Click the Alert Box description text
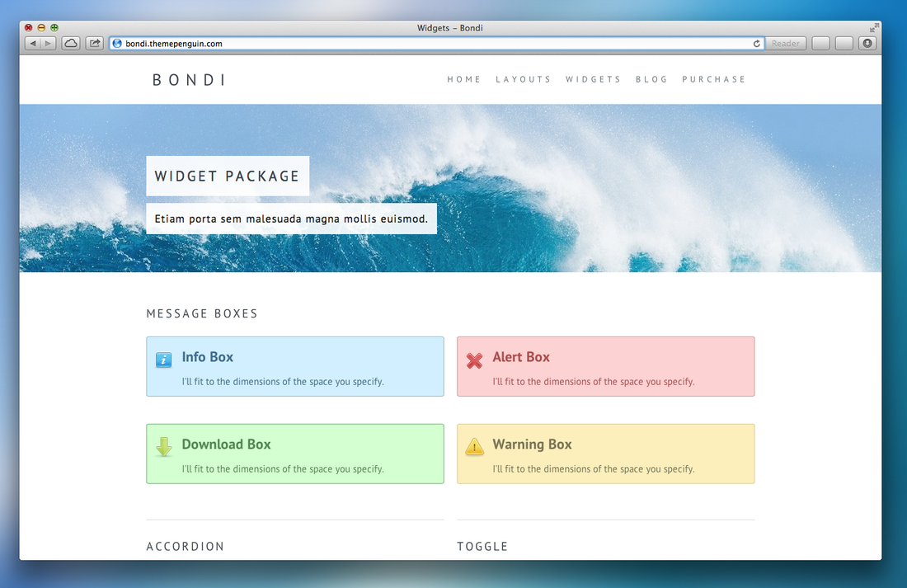The width and height of the screenshot is (907, 588). pos(594,382)
